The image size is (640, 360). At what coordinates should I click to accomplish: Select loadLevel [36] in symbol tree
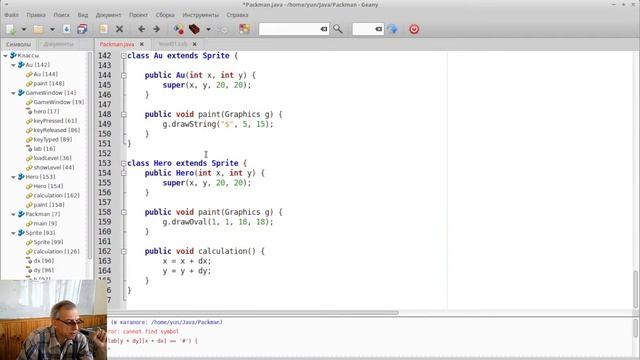click(52, 158)
